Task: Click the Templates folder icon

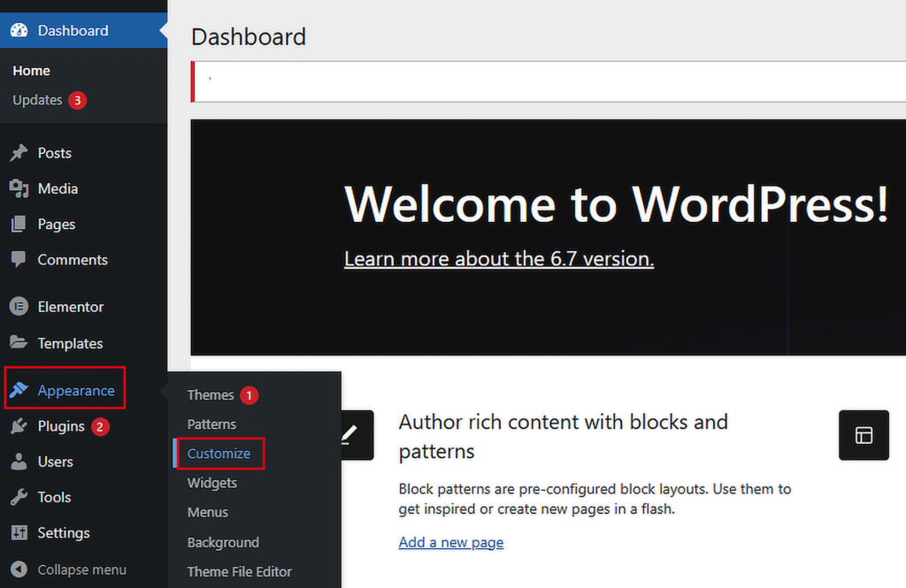Action: pos(19,342)
